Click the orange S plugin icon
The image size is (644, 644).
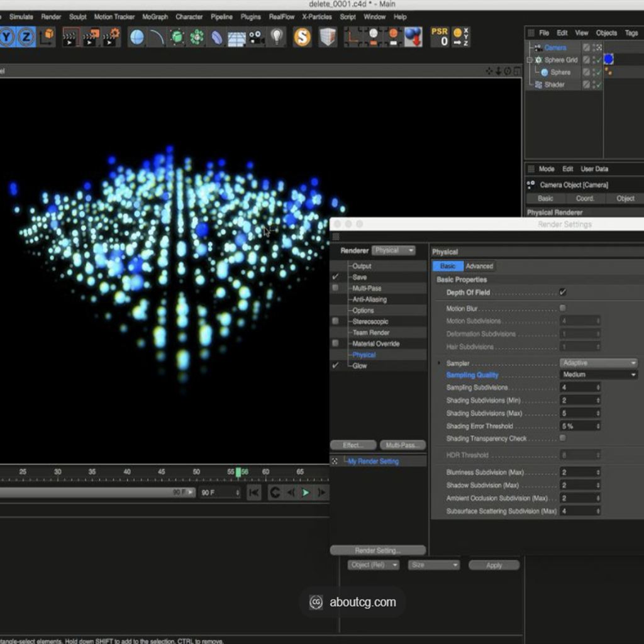coord(302,37)
